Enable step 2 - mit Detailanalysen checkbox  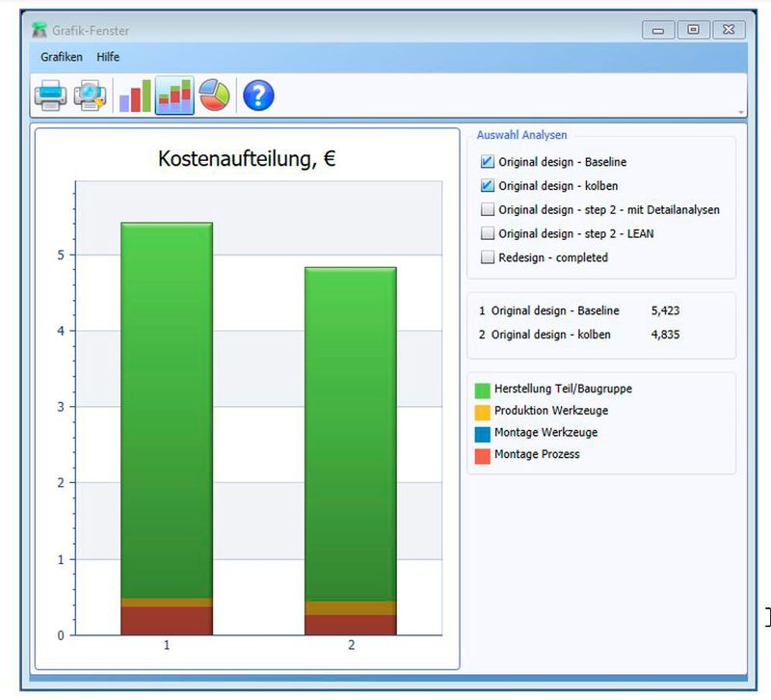click(x=488, y=209)
